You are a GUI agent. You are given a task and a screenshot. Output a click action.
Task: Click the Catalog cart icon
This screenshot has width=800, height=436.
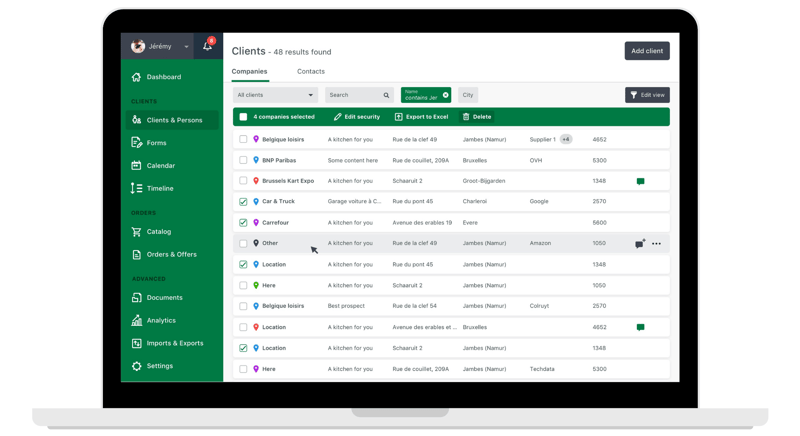click(137, 231)
